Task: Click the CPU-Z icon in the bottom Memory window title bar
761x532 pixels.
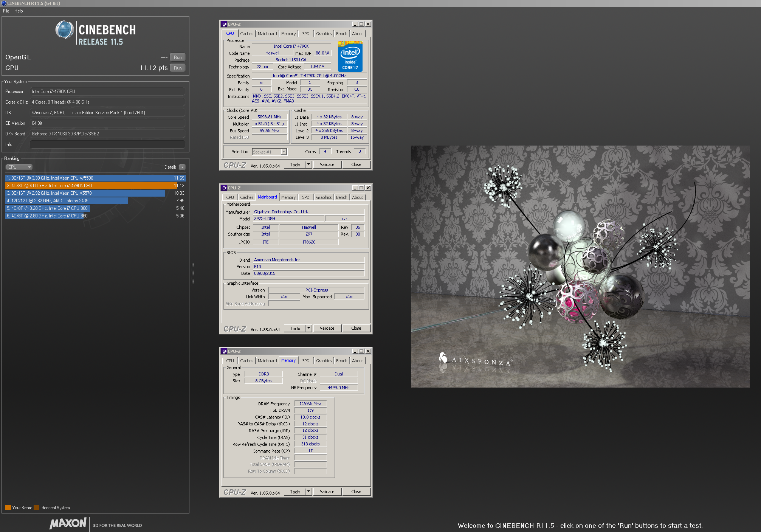Action: tap(224, 351)
